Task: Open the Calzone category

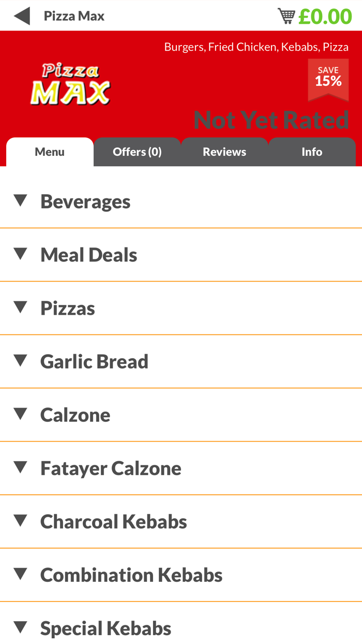Action: click(x=75, y=415)
